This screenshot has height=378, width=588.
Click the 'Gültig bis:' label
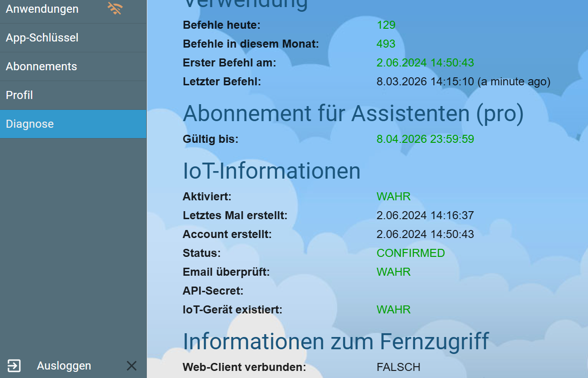tap(211, 139)
